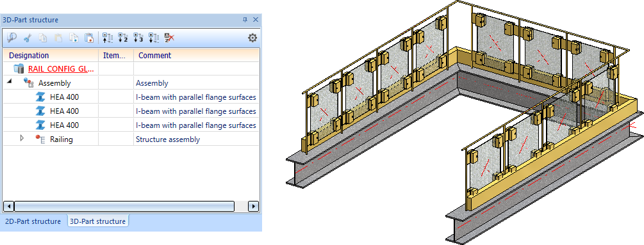644x245 pixels.
Task: Click the drawing icon beside RAIL_CONFIG_GL
Action: coord(19,69)
